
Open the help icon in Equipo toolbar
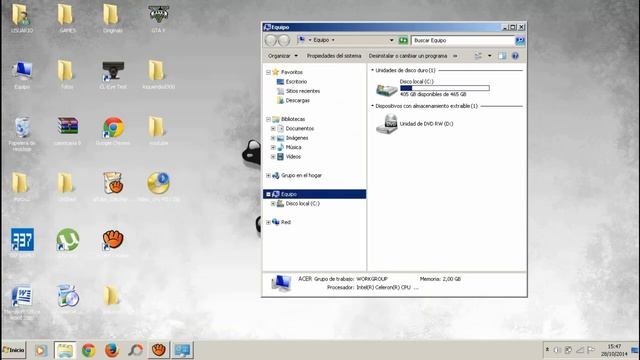coord(515,56)
